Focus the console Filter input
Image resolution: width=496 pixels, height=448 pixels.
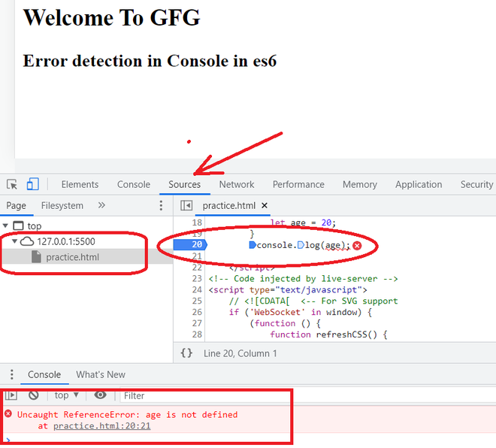pos(206,396)
